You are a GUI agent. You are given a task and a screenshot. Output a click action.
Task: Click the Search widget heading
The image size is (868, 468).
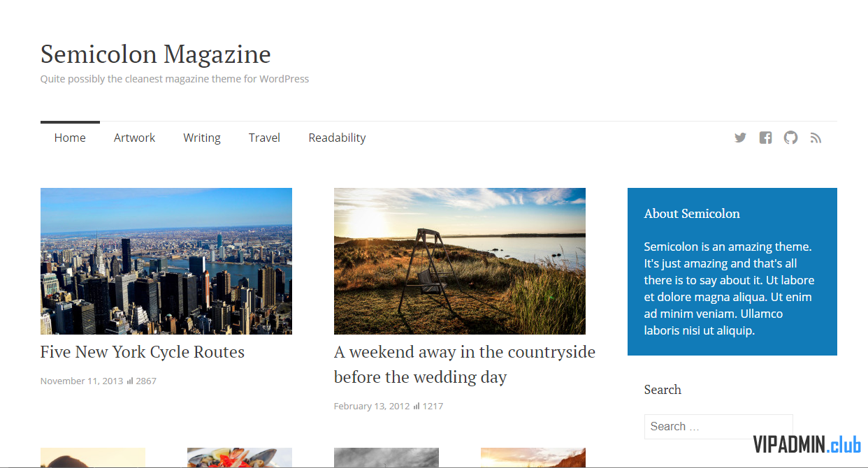point(663,390)
